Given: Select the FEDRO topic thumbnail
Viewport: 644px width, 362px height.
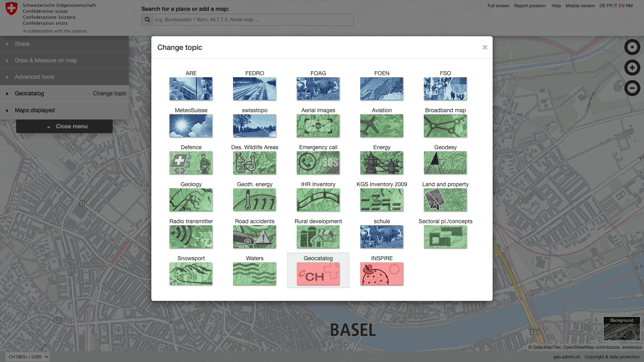Looking at the screenshot, I should coord(254,88).
